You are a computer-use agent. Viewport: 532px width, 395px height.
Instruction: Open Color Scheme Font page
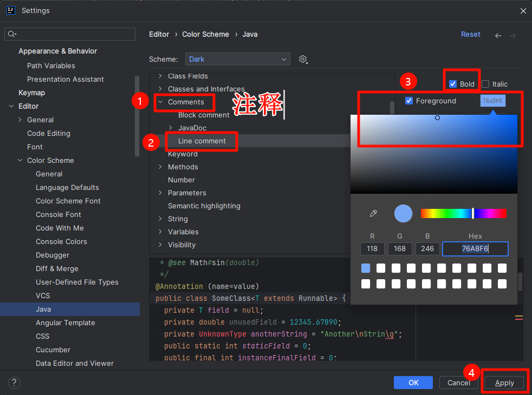pos(68,201)
